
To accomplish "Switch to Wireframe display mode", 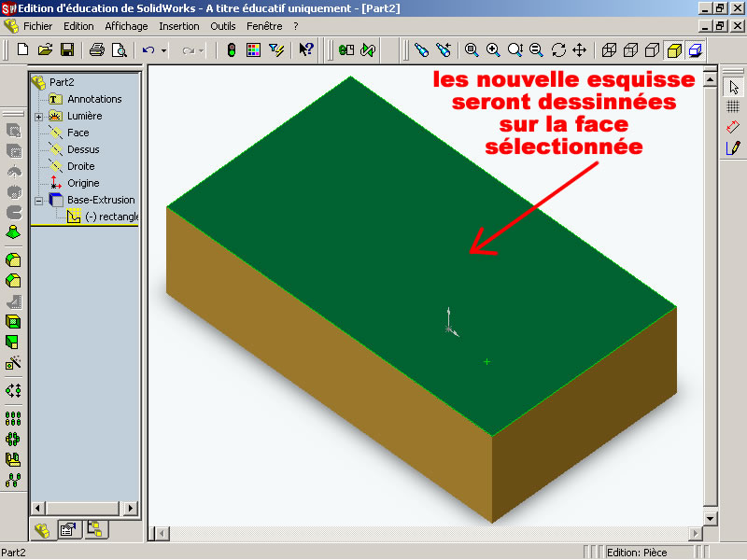I will (x=609, y=49).
